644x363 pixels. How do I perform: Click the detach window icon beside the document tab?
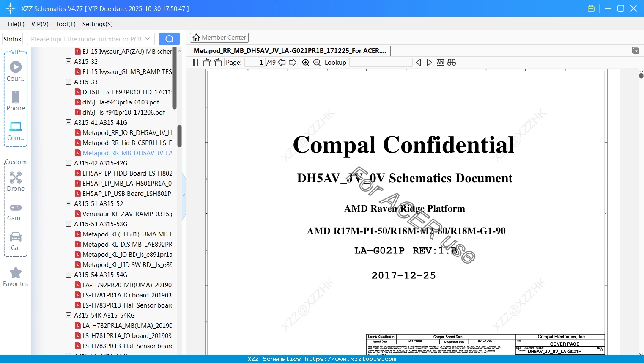[x=636, y=50]
